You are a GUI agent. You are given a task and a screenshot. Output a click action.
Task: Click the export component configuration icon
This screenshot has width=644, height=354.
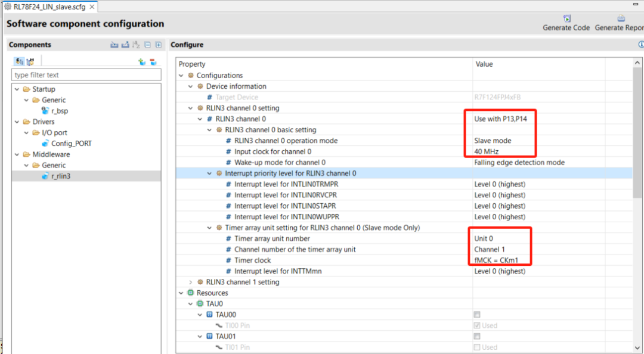coord(125,45)
